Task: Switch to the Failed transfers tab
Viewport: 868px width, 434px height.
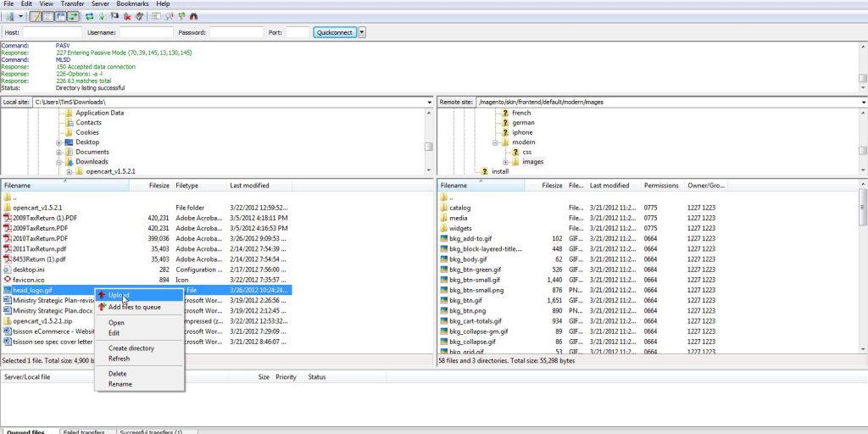Action: (85, 431)
